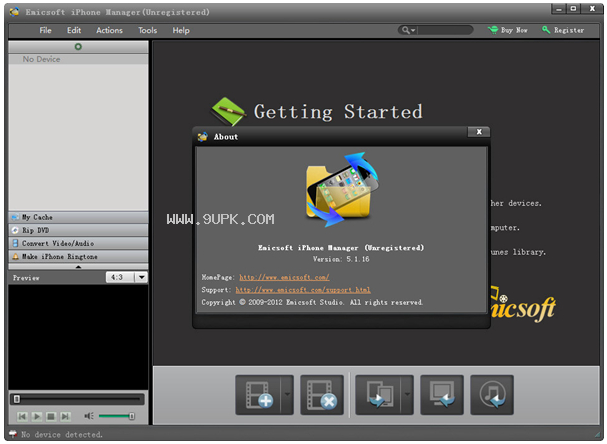Viewport: 607px width, 444px height.
Task: Click the Buy Now button
Action: click(x=508, y=30)
